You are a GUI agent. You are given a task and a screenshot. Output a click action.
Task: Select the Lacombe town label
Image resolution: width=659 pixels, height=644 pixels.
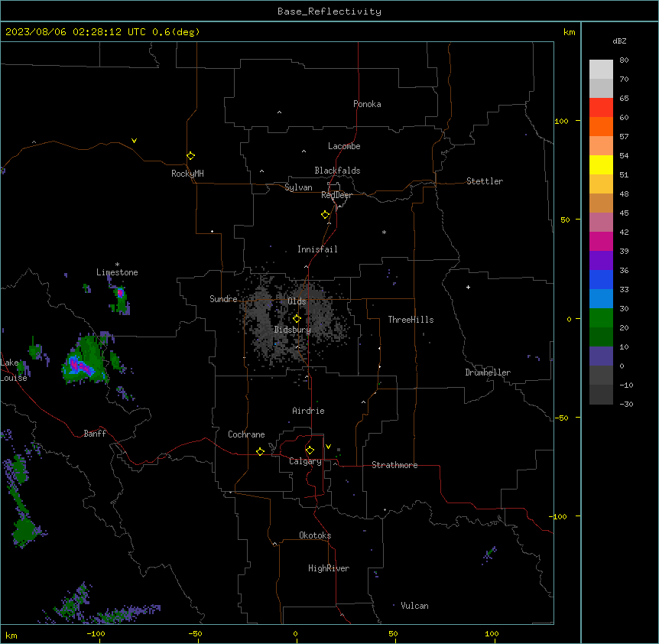pos(344,146)
